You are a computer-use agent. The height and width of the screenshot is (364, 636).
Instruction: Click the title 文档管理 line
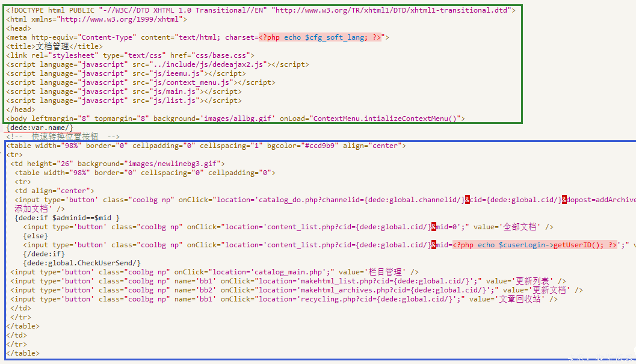tap(54, 46)
